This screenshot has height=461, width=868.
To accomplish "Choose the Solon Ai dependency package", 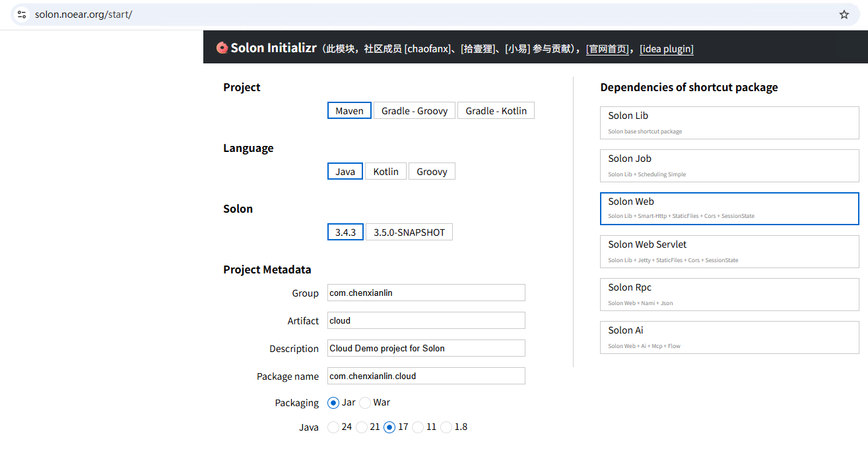I will (729, 337).
